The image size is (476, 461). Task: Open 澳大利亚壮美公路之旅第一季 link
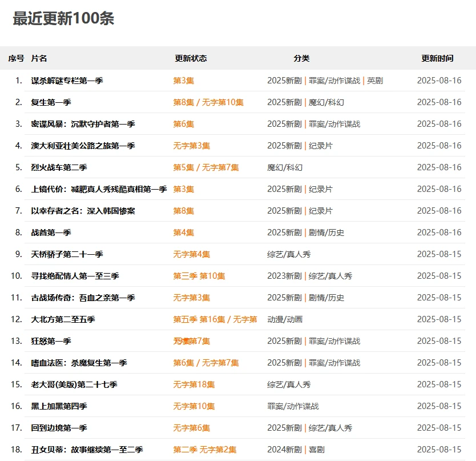coord(83,146)
